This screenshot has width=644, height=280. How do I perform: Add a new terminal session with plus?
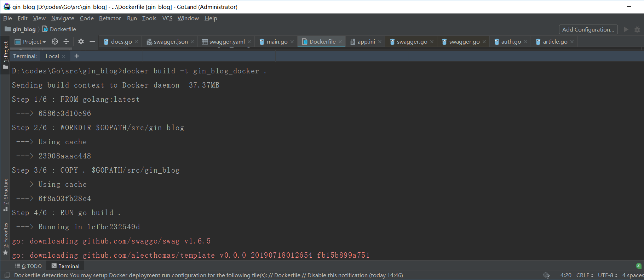(x=77, y=56)
